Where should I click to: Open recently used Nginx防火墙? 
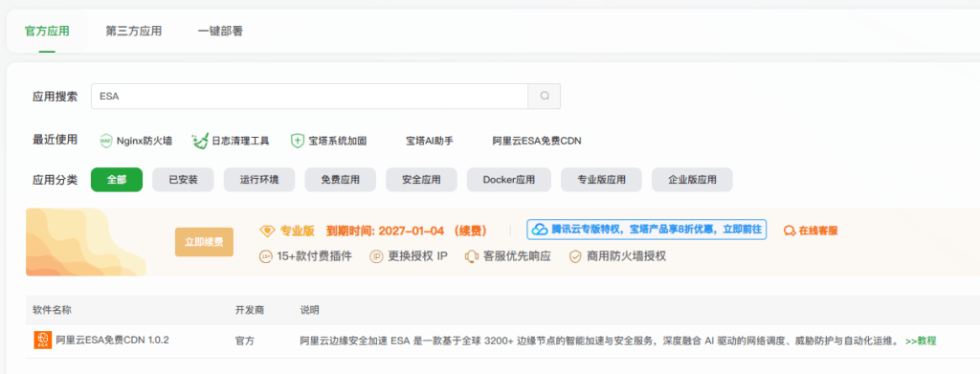(145, 142)
